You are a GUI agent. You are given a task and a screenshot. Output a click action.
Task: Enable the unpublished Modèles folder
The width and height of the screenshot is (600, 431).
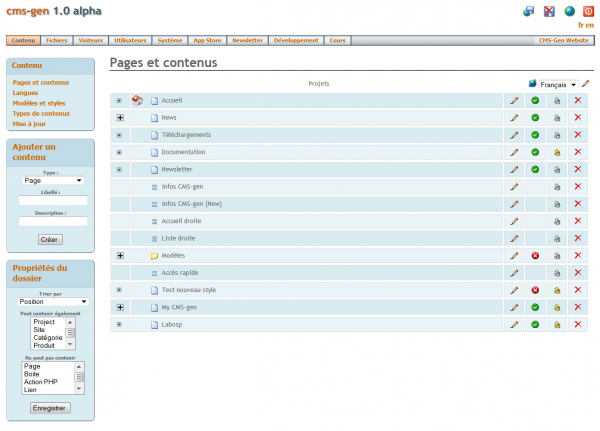tap(535, 255)
